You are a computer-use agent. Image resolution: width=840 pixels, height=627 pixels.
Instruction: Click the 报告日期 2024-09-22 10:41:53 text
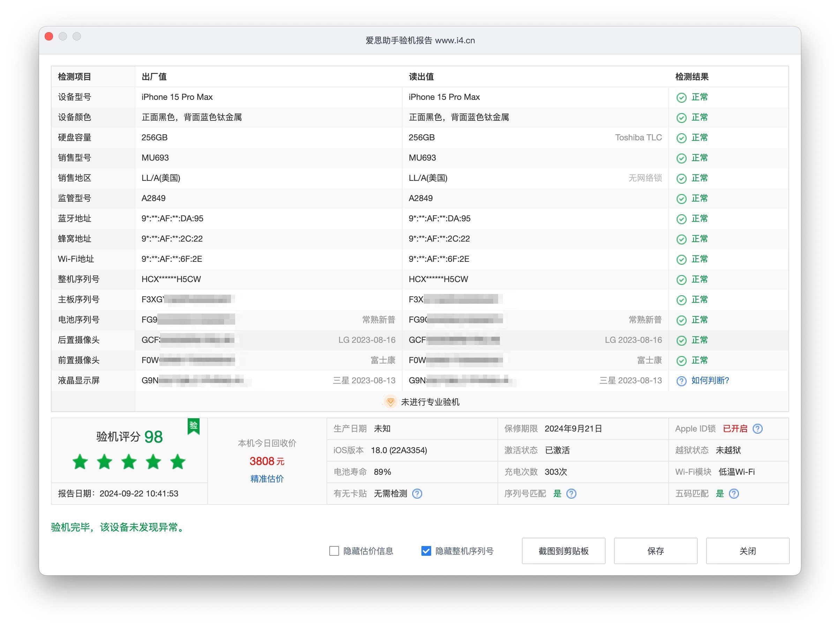[118, 493]
